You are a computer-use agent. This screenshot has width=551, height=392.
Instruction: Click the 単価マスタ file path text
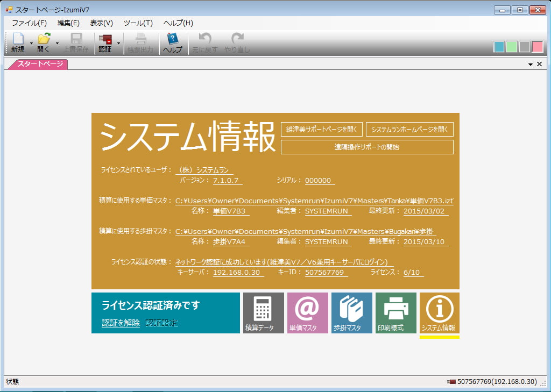coord(314,201)
